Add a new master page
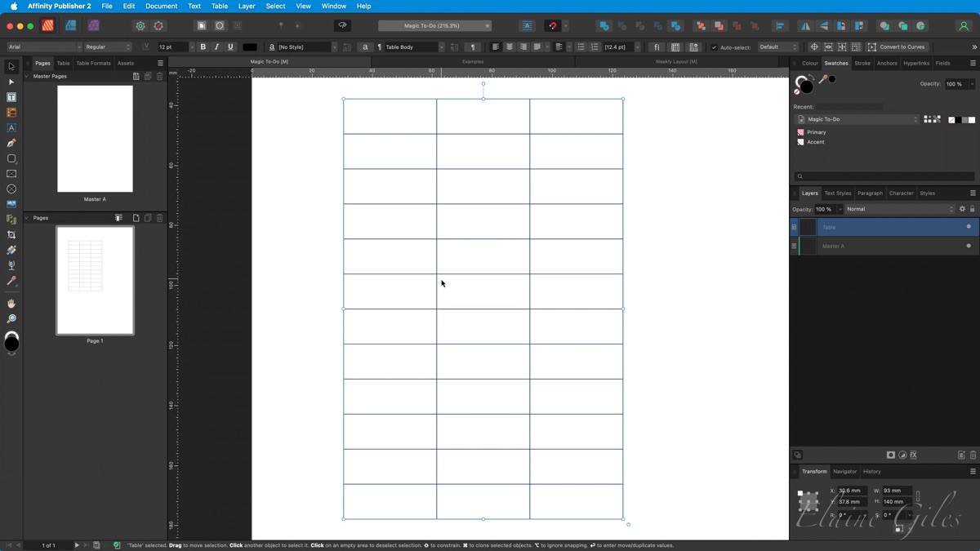Screen dimensions: 980x551 click(136, 76)
